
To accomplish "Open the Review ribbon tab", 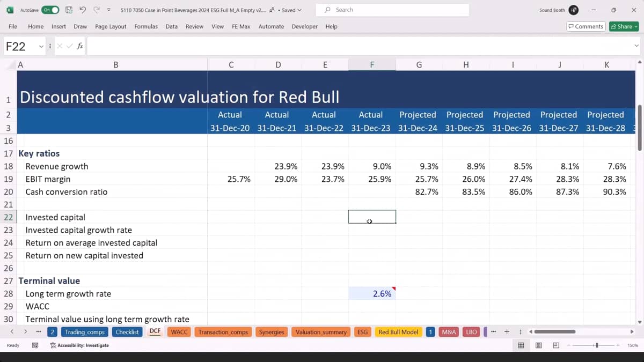I will [x=194, y=26].
